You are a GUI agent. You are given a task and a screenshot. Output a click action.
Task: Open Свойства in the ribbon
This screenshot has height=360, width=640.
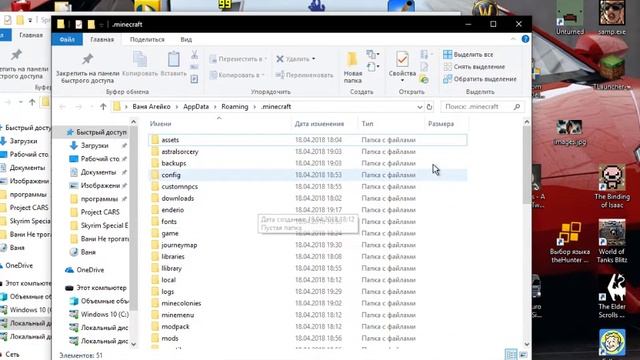coord(402,67)
